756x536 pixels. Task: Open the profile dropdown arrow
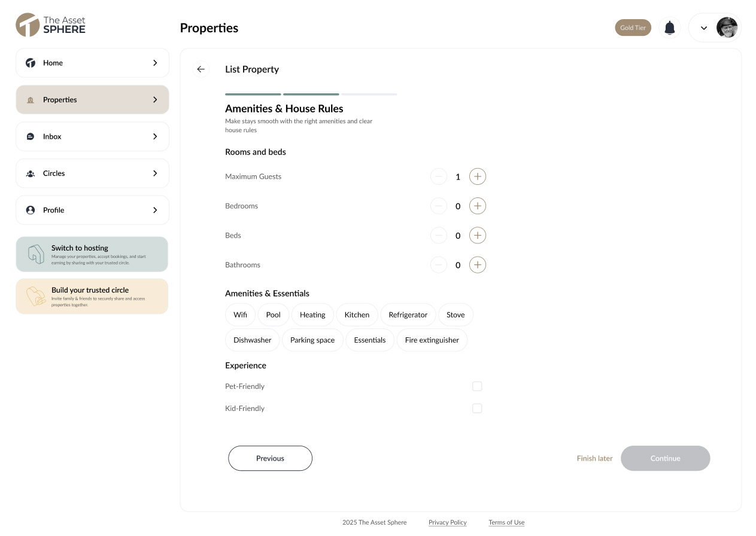[x=704, y=28]
